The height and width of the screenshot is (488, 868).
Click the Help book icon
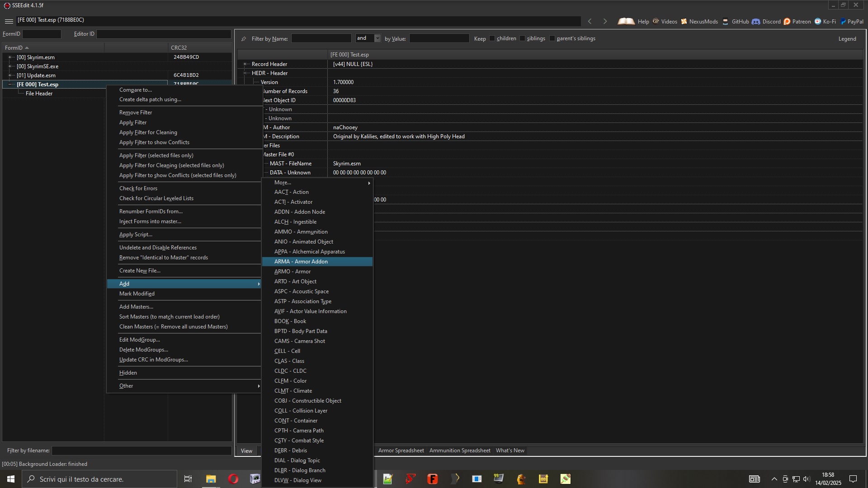tap(626, 21)
